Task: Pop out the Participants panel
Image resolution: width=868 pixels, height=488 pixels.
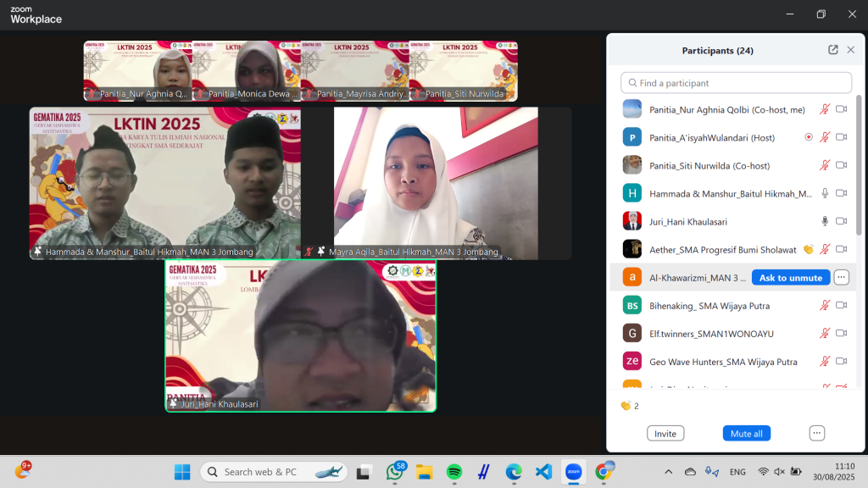Action: pos(832,50)
